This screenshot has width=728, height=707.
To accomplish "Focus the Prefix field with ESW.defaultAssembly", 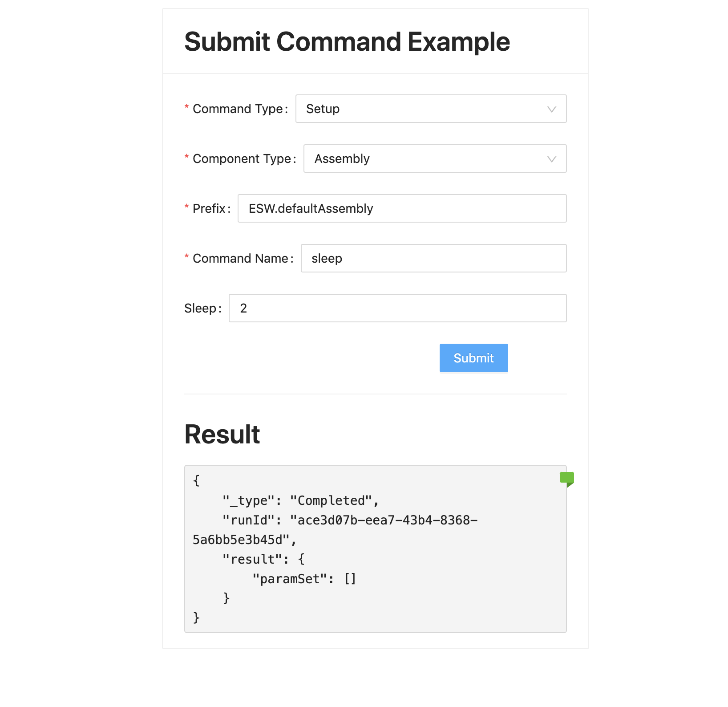I will 402,208.
